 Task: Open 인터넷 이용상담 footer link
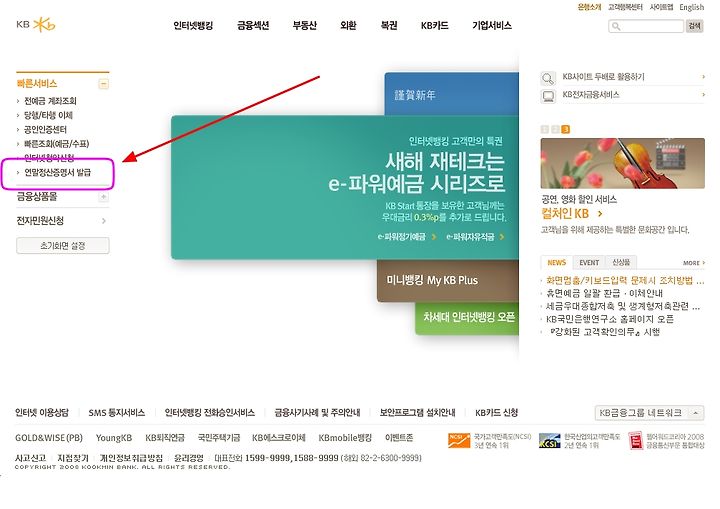(42, 413)
